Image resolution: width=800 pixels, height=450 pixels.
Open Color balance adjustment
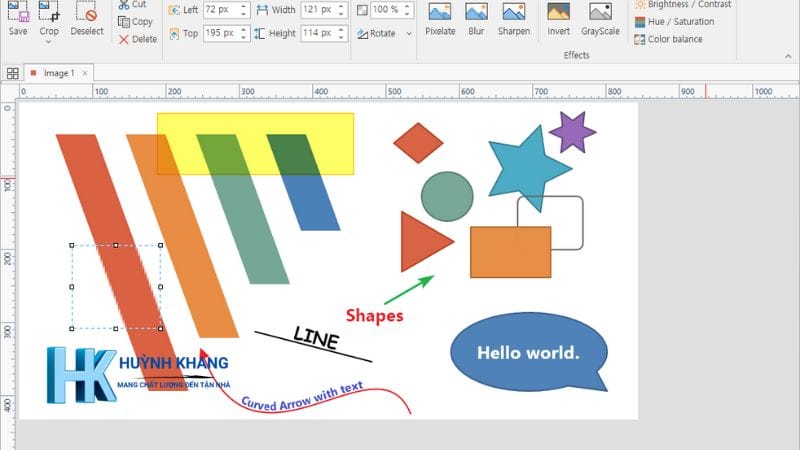pos(668,39)
